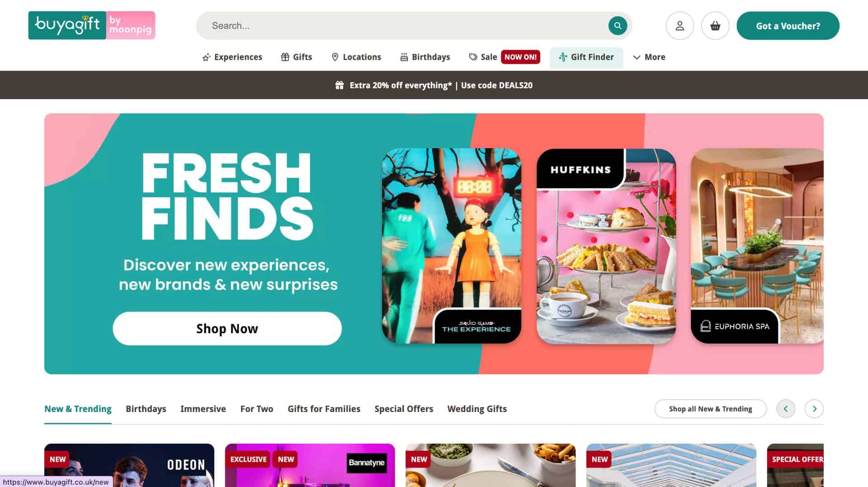This screenshot has height=487, width=868.
Task: Go to next carousel items arrow
Action: pos(814,409)
